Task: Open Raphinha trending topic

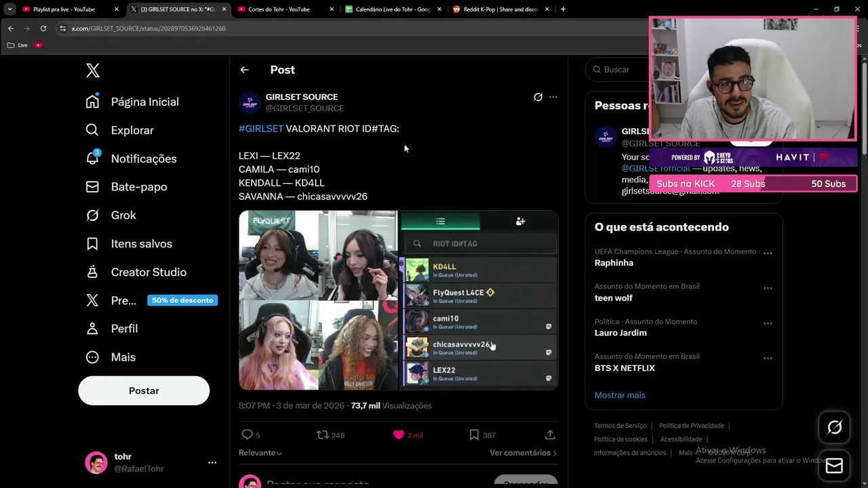Action: pyautogui.click(x=614, y=263)
